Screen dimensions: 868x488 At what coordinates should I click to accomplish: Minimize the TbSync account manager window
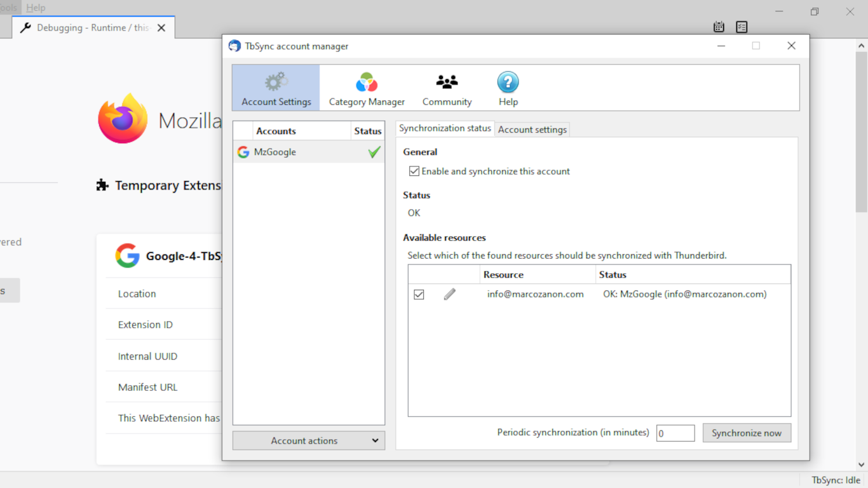click(x=721, y=46)
